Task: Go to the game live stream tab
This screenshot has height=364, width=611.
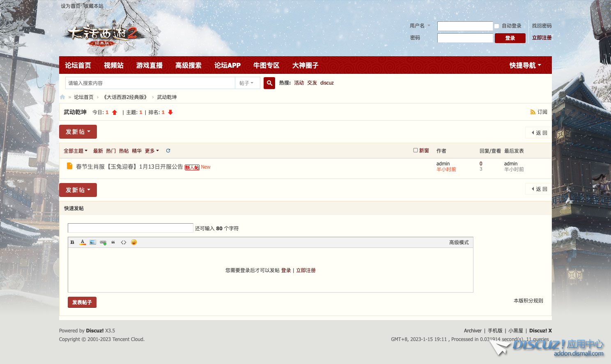Action: (x=149, y=65)
